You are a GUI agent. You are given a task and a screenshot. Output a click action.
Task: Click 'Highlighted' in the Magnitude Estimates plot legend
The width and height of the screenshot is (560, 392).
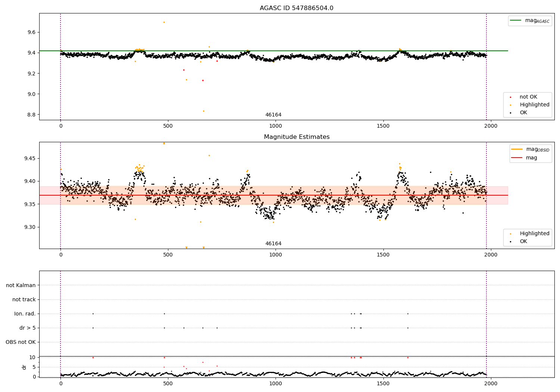pos(535,234)
